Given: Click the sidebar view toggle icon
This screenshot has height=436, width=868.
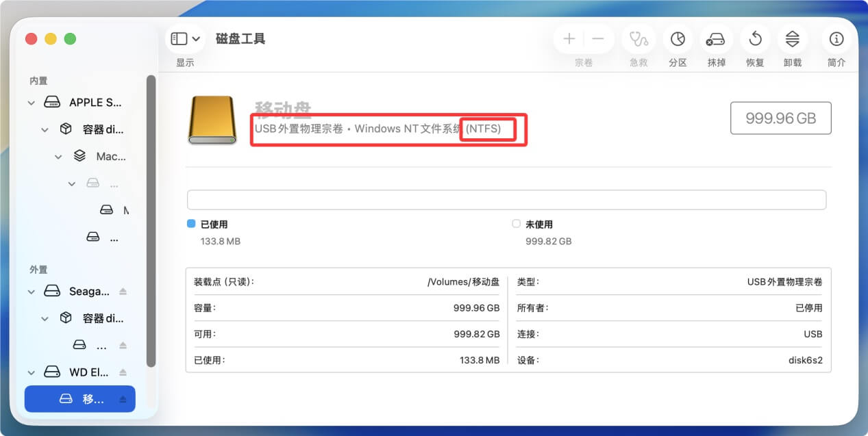Looking at the screenshot, I should pos(179,38).
